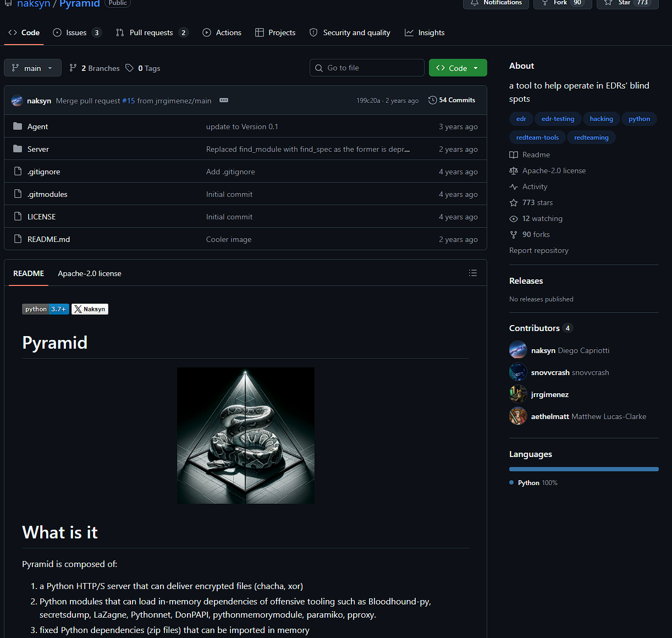Click the .gitmodules file icon
The width and height of the screenshot is (672, 638).
pos(18,194)
